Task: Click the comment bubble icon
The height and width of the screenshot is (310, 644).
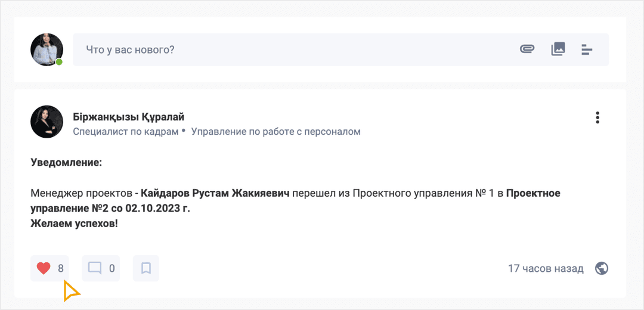Action: click(95, 268)
